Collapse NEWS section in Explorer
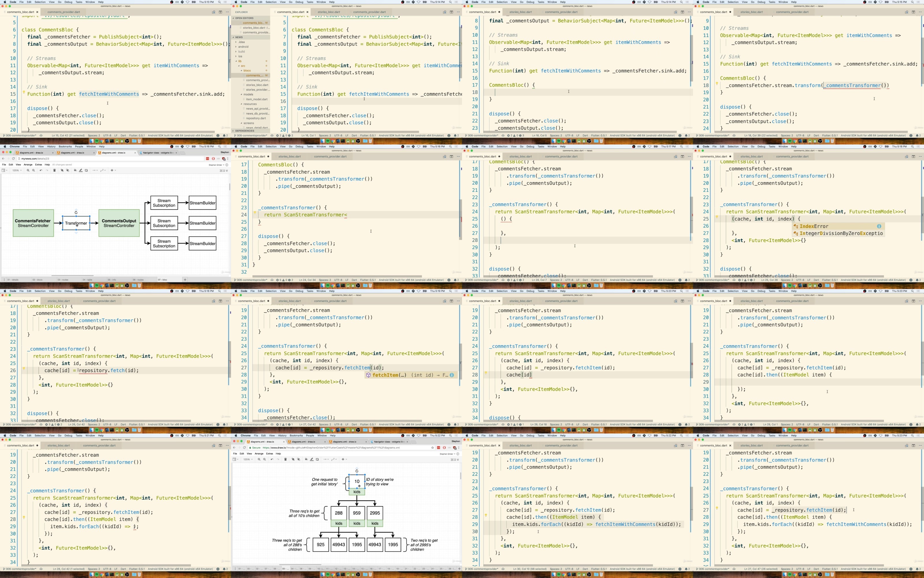Image resolution: width=924 pixels, height=578 pixels. pos(250,38)
